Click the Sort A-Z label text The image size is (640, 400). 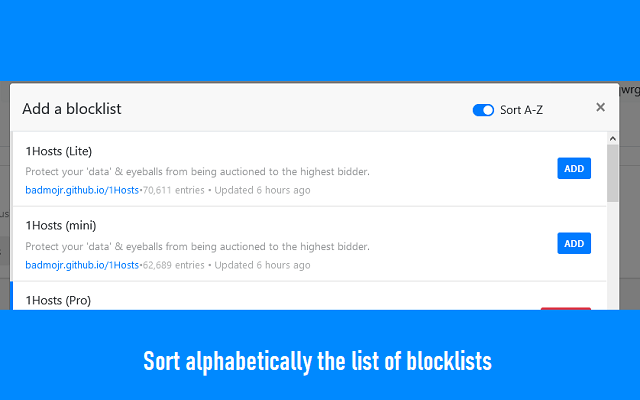(x=521, y=110)
